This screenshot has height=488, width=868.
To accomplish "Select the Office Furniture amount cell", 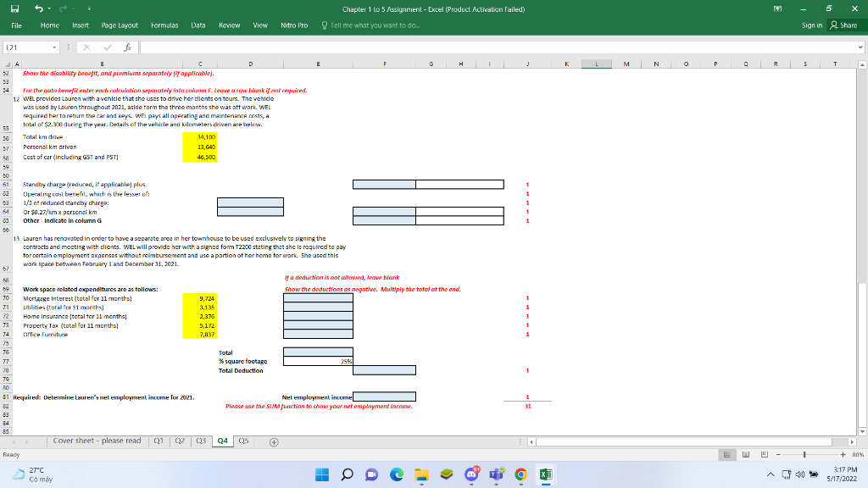I will (x=200, y=334).
